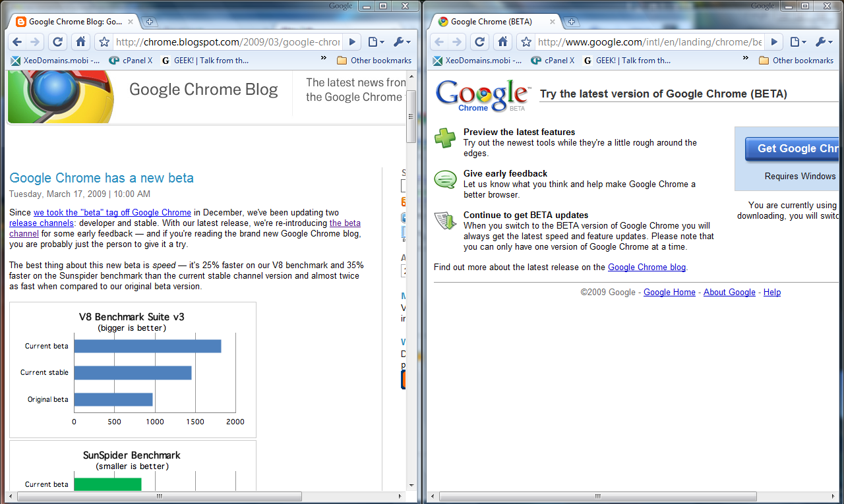The height and width of the screenshot is (504, 844).
Task: Reload the Google Chrome Blog page
Action: 57,42
